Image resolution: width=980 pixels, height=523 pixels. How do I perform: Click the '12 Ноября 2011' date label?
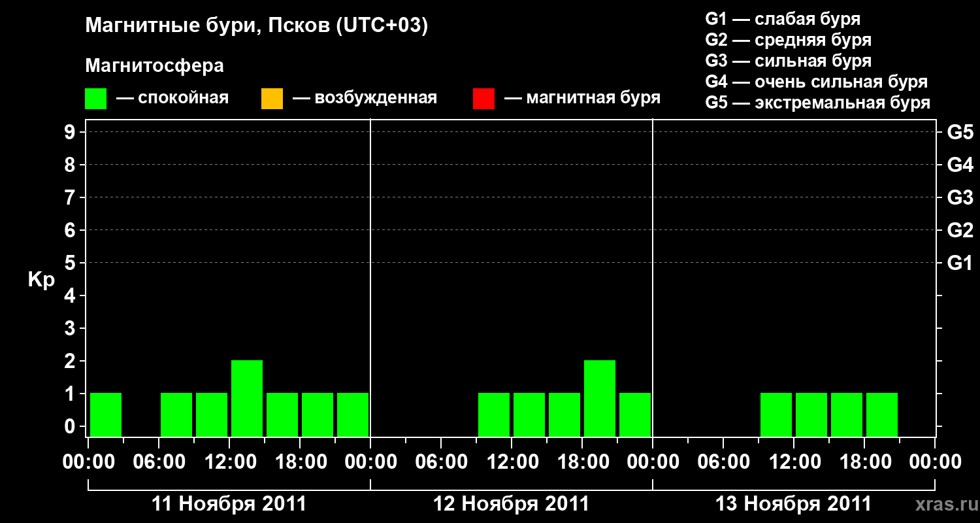(x=512, y=504)
